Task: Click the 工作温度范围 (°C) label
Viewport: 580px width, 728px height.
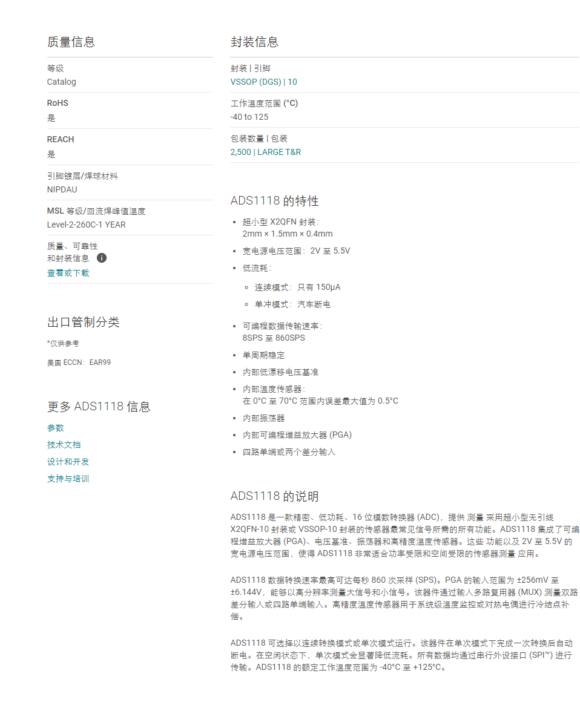Action: click(264, 103)
